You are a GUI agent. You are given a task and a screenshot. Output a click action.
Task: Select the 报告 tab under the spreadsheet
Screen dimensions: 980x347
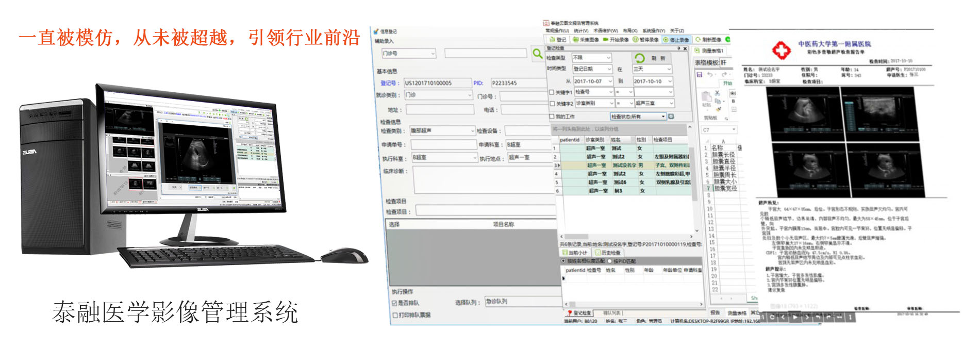tap(715, 312)
